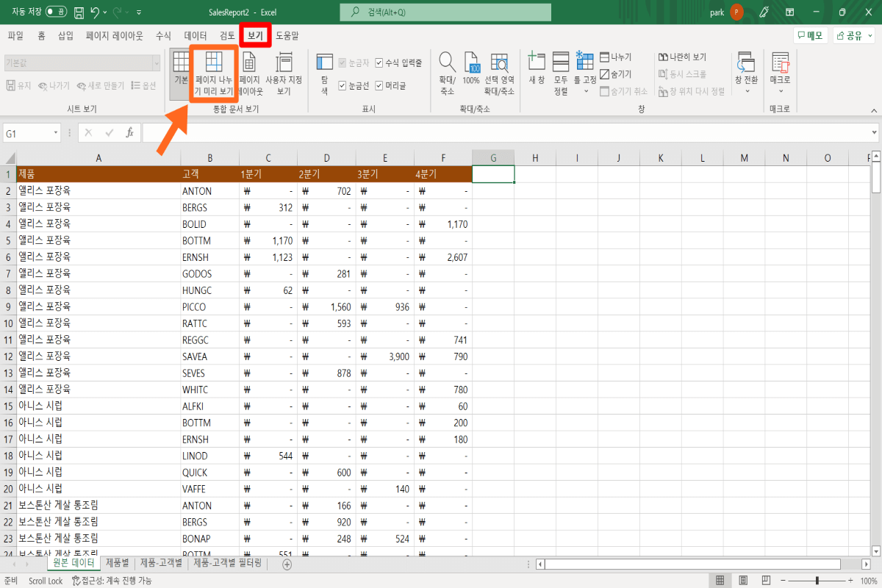Click Arrange All (모두 정렬)
This screenshot has width=882, height=588.
pyautogui.click(x=561, y=73)
